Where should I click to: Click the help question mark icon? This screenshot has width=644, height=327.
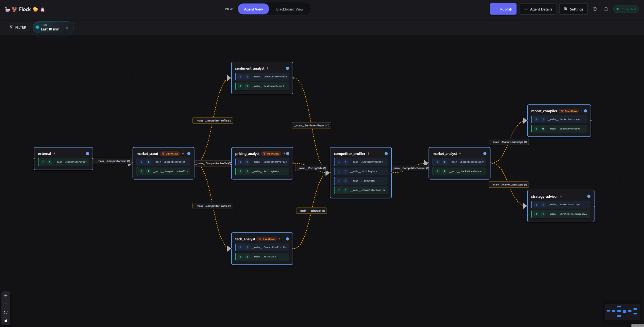(595, 9)
